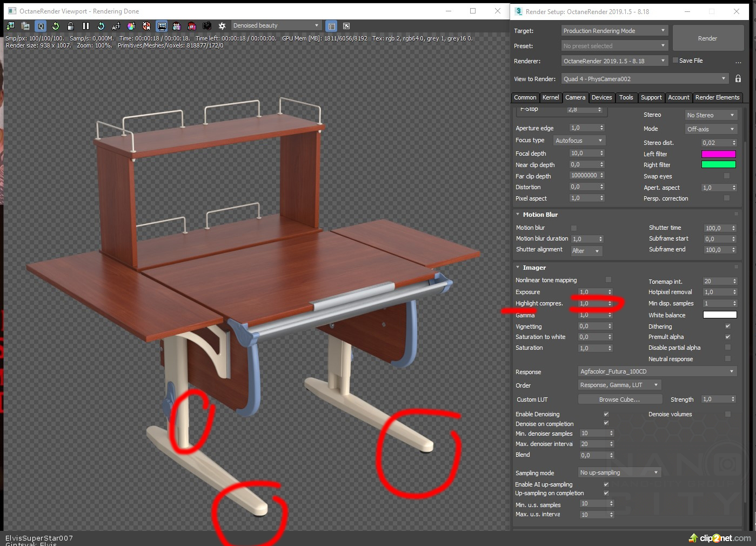756x546 pixels.
Task: Click the magenta Left filter color swatch
Action: coord(719,154)
